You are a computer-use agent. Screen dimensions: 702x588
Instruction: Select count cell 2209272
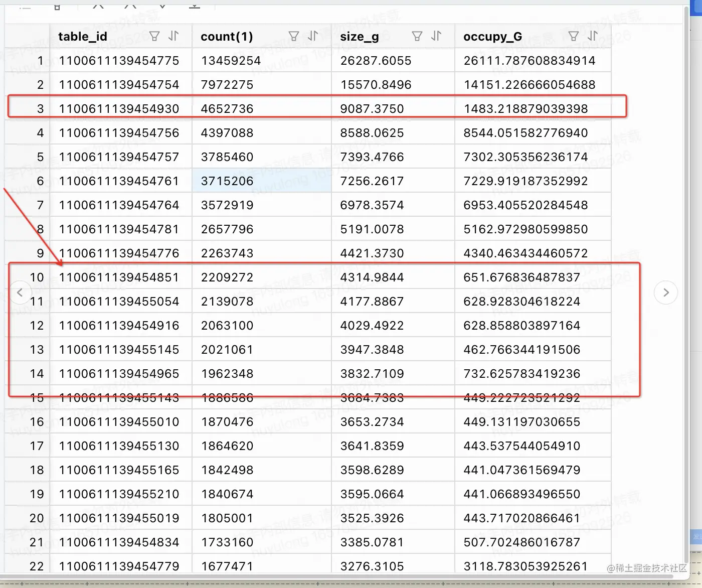[x=262, y=277]
